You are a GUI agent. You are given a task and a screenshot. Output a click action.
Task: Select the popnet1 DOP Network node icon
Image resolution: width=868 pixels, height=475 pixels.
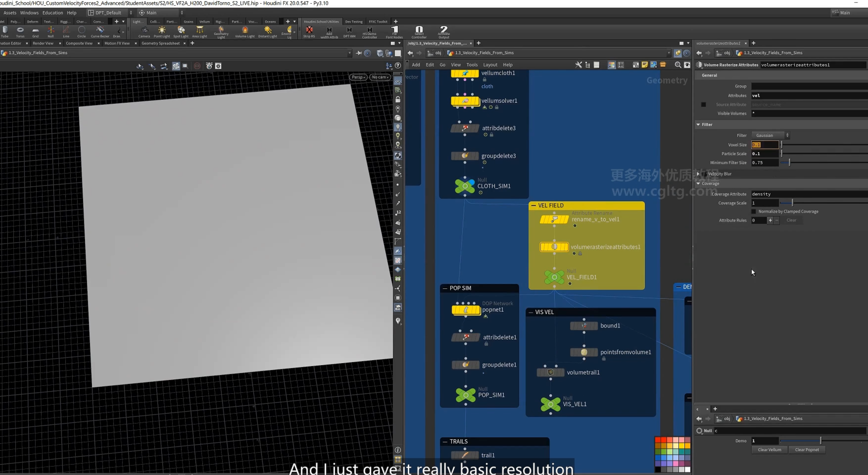pos(466,310)
